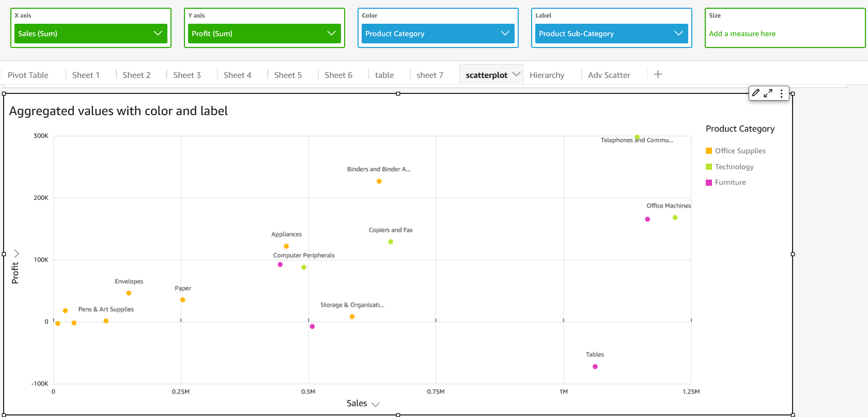Click the chart title text
The width and height of the screenshot is (868, 417).
coord(118,111)
